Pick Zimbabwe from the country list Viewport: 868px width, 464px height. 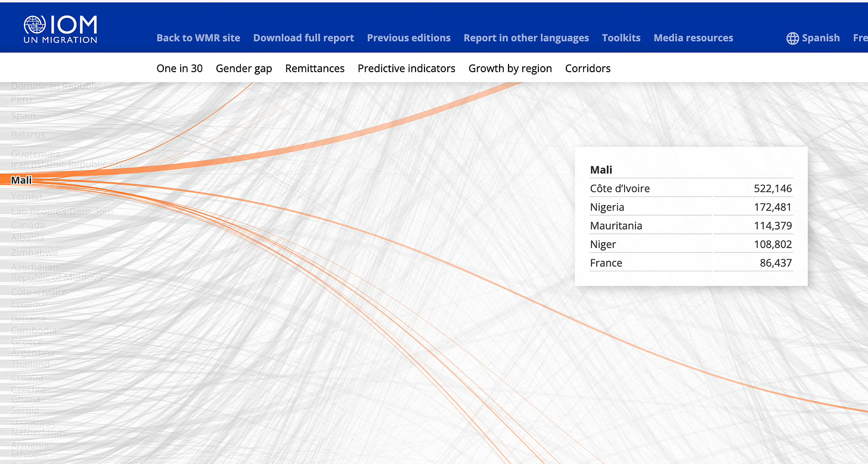point(34,253)
